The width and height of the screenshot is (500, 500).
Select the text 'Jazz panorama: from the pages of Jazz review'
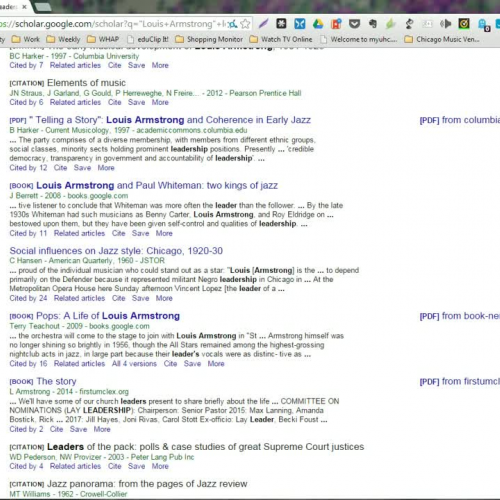click(x=147, y=484)
